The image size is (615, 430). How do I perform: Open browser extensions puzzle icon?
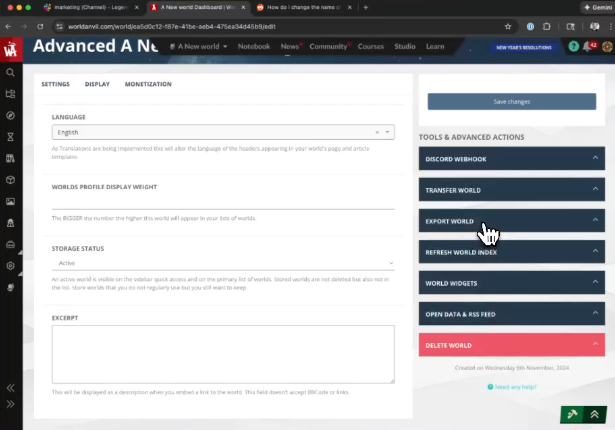[x=546, y=27]
